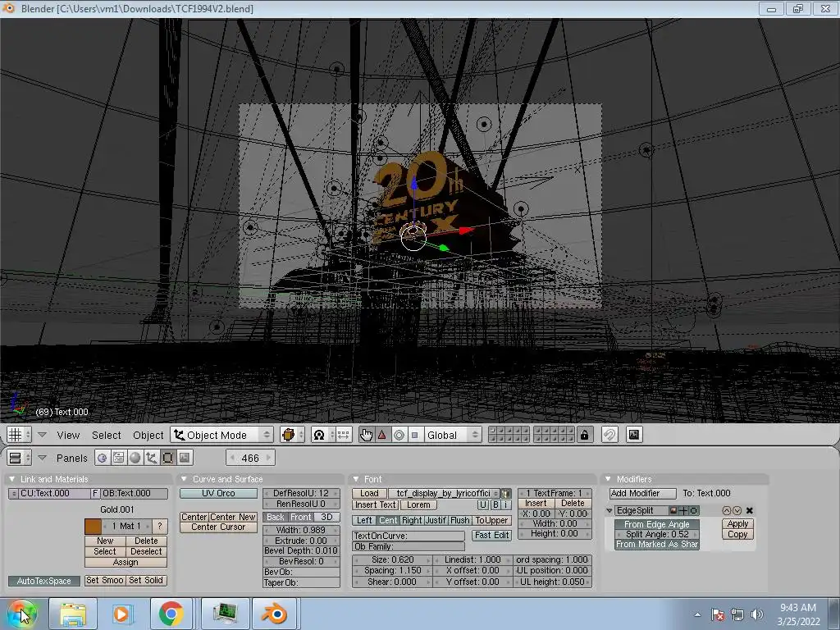Click the snap magnet icon in 3D header

pyautogui.click(x=609, y=435)
